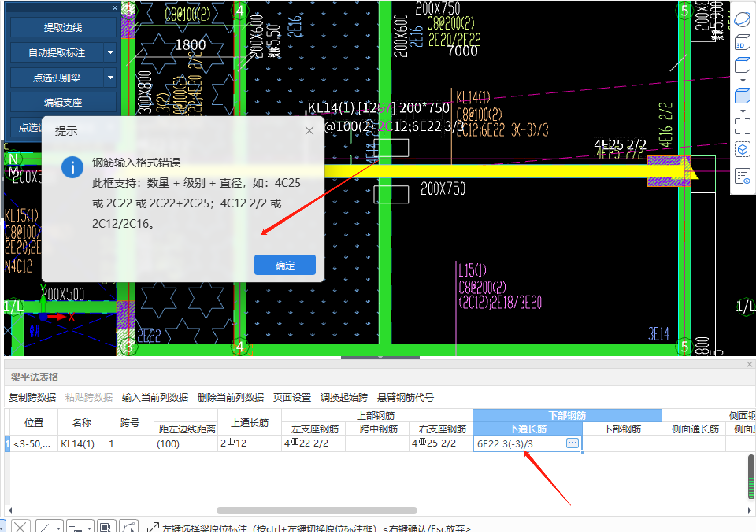Image resolution: width=756 pixels, height=532 pixels.
Task: Click the local 3D box icon
Action: pos(742,150)
